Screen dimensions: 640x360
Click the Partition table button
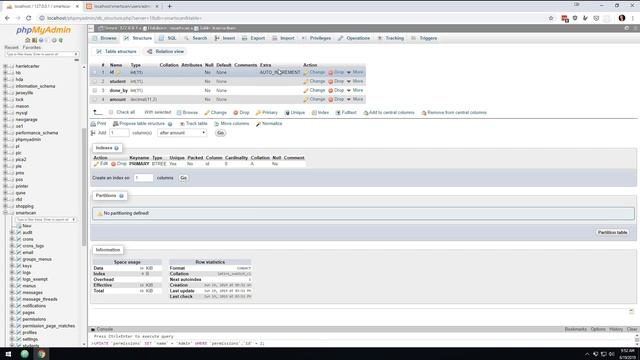612,233
